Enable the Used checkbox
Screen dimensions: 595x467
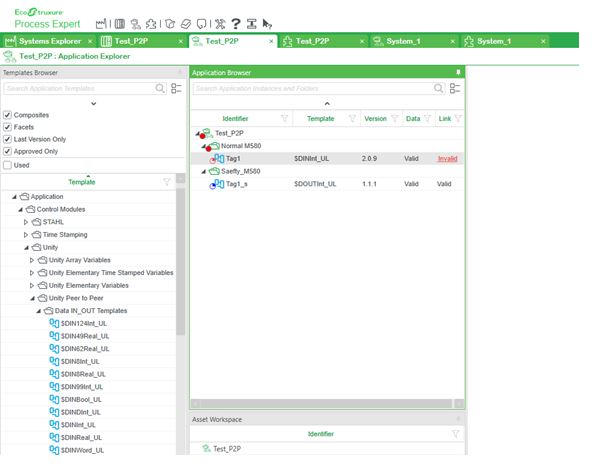point(7,165)
